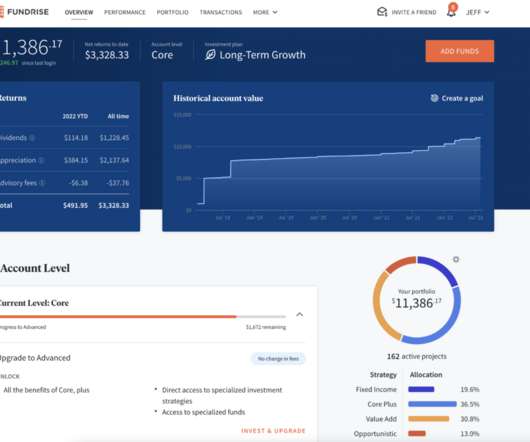The width and height of the screenshot is (530, 442).
Task: Click Invite a Friend link
Action: (x=414, y=12)
